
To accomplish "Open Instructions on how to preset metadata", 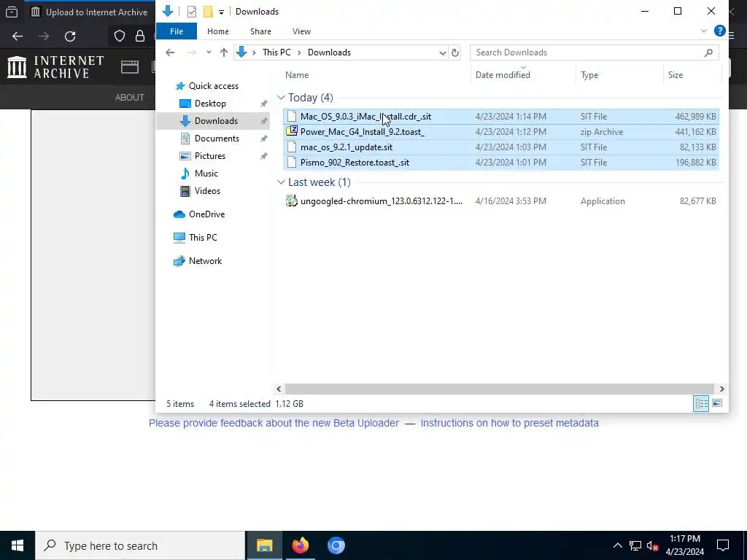I will pos(509,424).
